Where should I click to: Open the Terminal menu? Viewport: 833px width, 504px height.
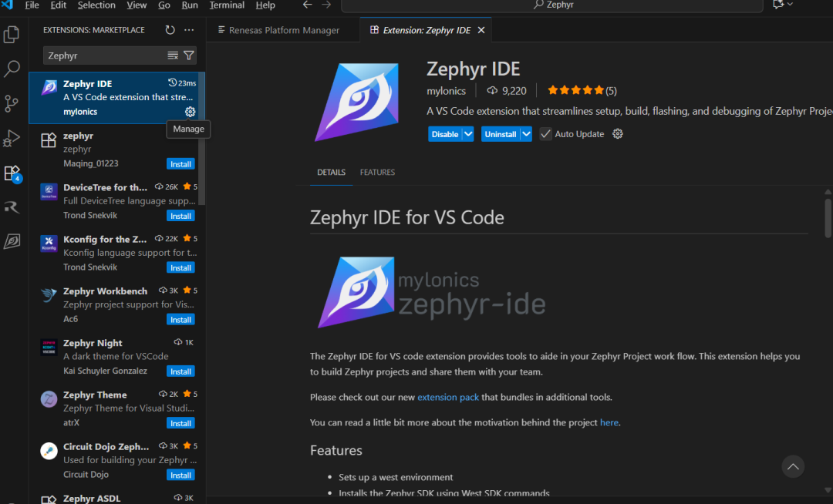227,5
